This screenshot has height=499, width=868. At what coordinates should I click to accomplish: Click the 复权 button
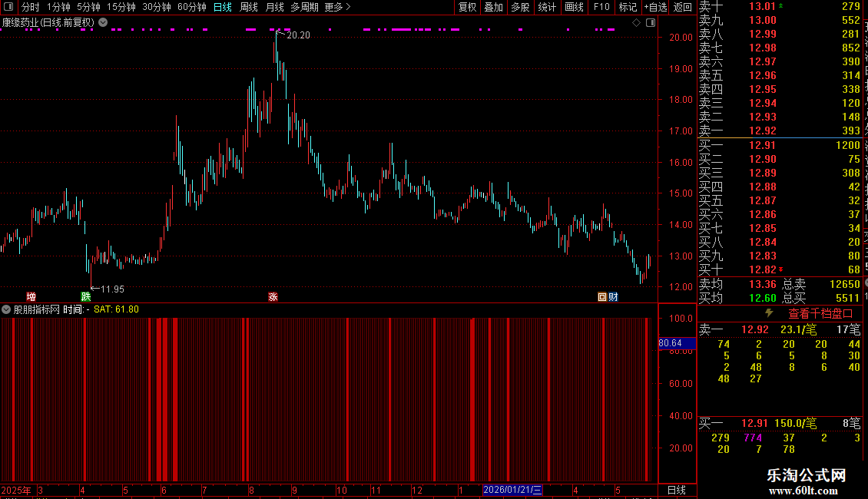[467, 7]
